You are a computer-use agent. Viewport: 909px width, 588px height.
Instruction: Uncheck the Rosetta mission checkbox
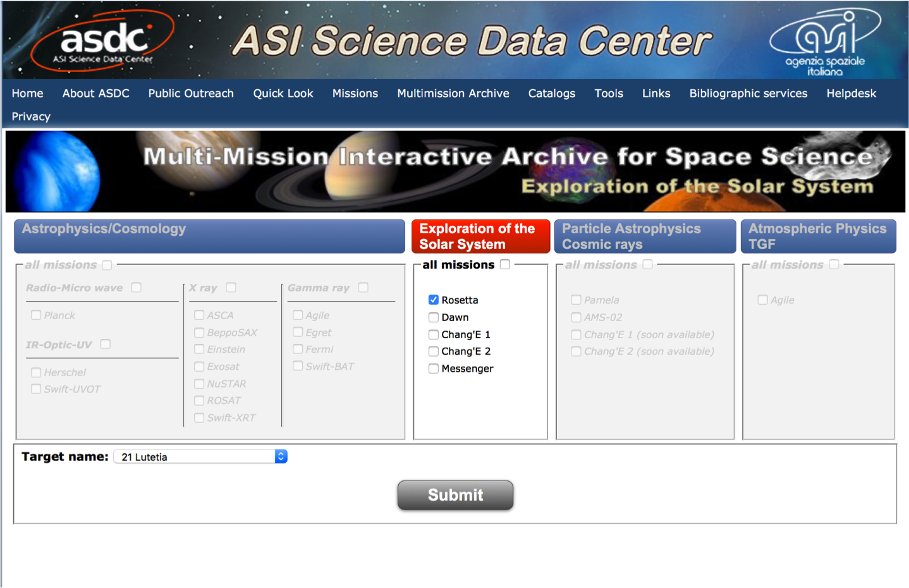434,300
